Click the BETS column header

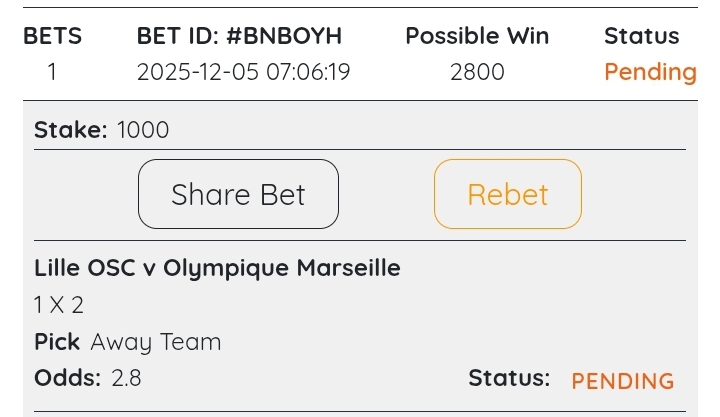tap(53, 36)
